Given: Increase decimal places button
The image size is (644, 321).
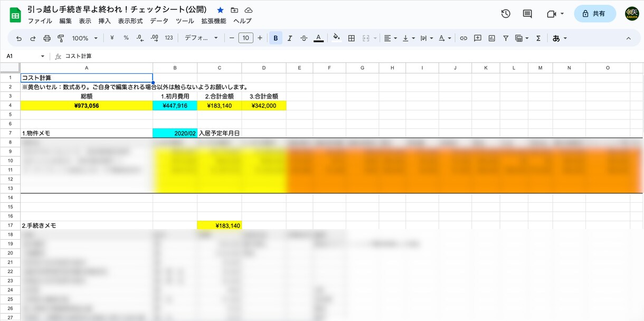Looking at the screenshot, I should pos(155,38).
